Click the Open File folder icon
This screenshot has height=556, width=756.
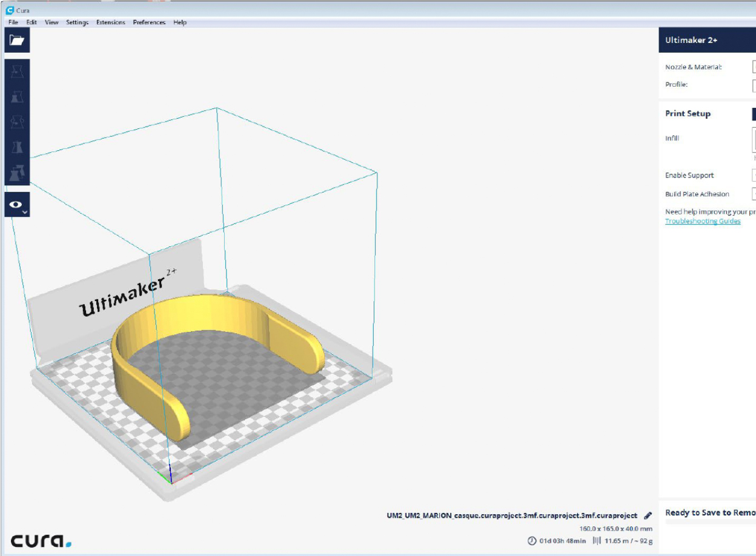[x=17, y=40]
